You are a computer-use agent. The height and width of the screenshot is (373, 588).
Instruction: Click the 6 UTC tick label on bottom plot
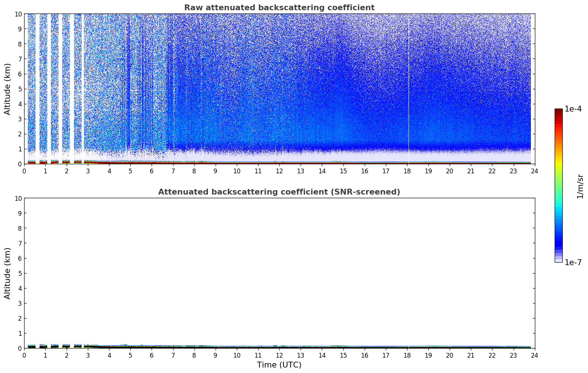pos(152,355)
